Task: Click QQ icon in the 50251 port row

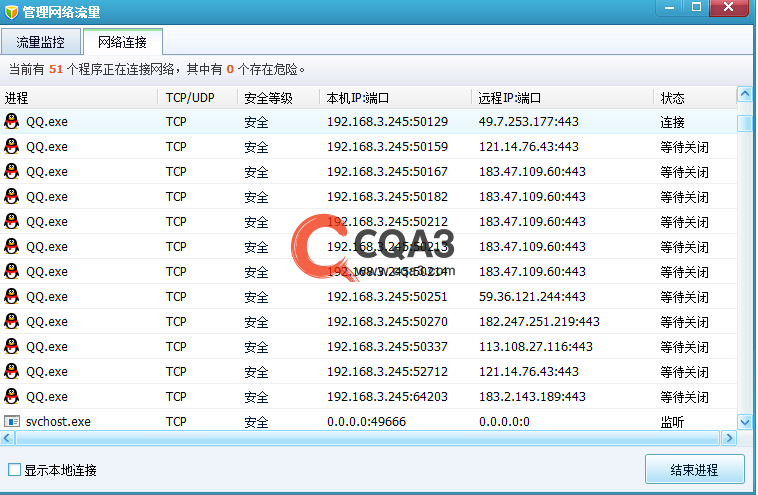Action: point(12,296)
